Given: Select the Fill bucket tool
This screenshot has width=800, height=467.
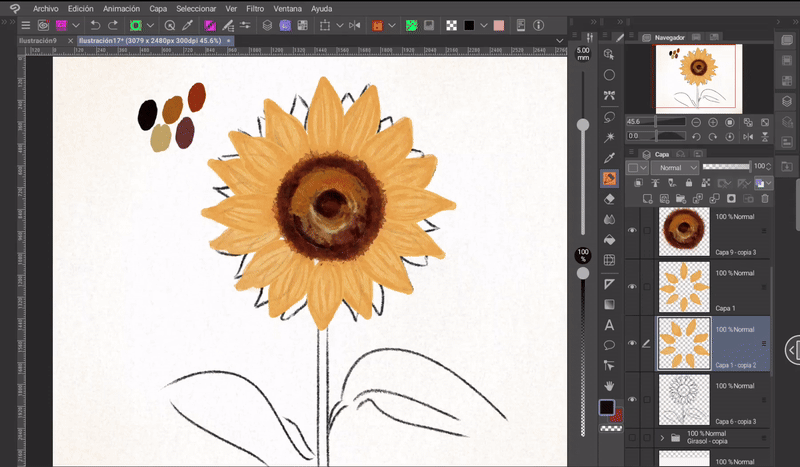Looking at the screenshot, I should click(609, 240).
